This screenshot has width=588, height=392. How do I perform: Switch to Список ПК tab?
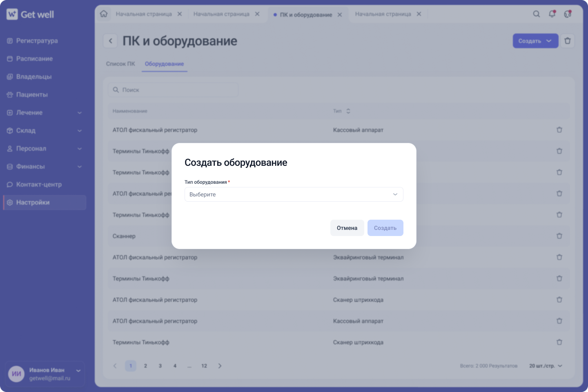(120, 64)
